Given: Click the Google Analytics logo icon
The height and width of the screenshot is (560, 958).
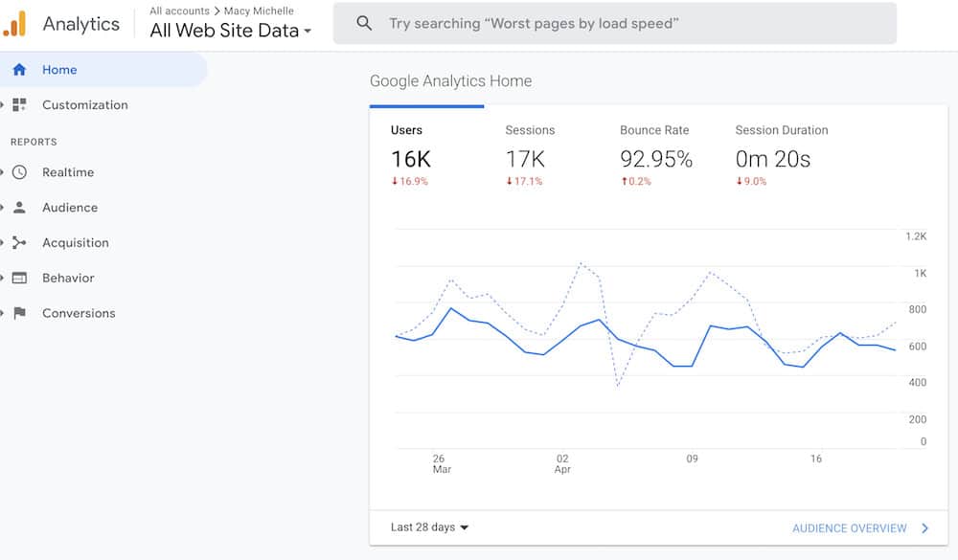Looking at the screenshot, I should point(14,24).
